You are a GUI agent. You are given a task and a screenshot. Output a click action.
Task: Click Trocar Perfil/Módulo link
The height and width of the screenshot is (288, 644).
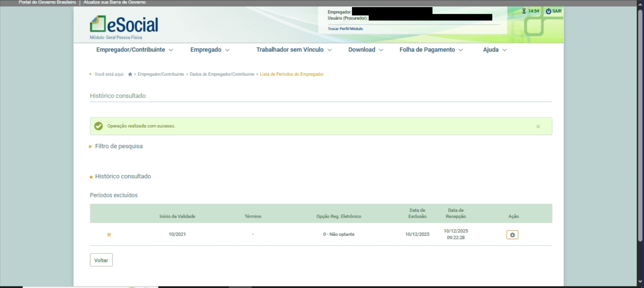(345, 29)
